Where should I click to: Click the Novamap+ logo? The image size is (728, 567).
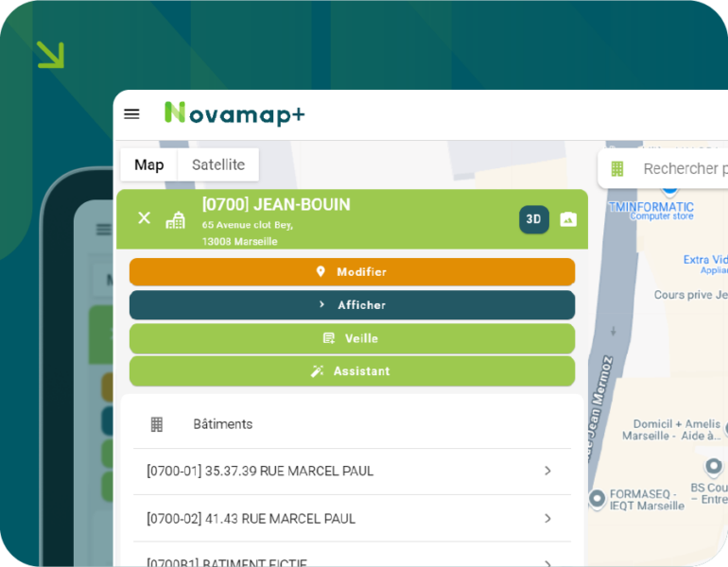(x=234, y=113)
